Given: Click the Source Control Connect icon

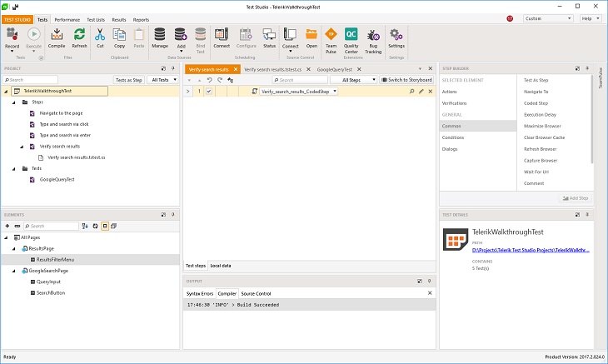Looking at the screenshot, I should 290,34.
